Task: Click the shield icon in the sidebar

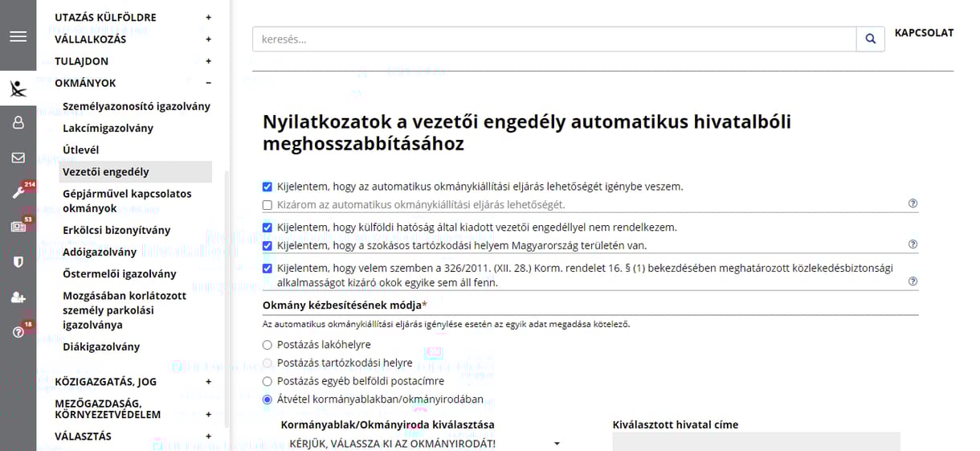Action: tap(18, 262)
